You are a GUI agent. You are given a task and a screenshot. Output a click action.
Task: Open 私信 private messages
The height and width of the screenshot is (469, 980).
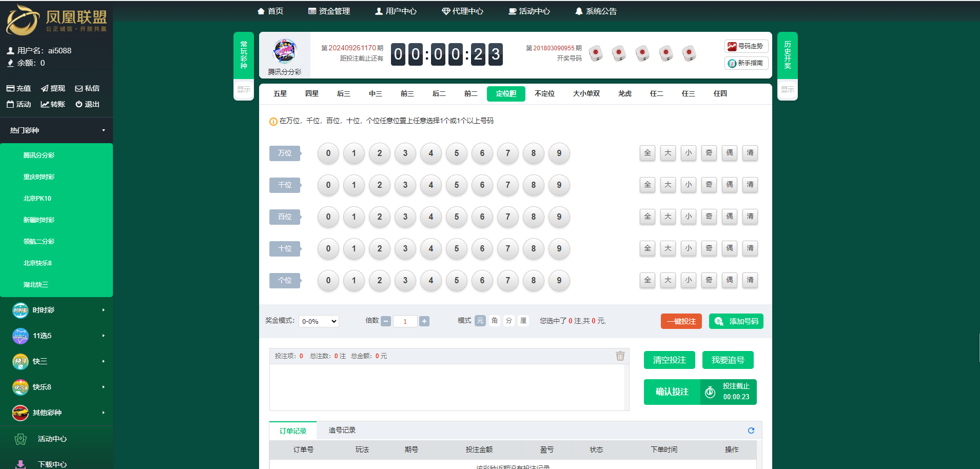(87, 88)
